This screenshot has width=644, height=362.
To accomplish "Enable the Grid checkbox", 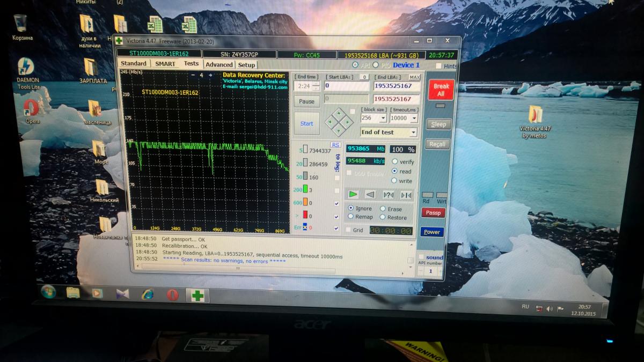I will tap(348, 230).
